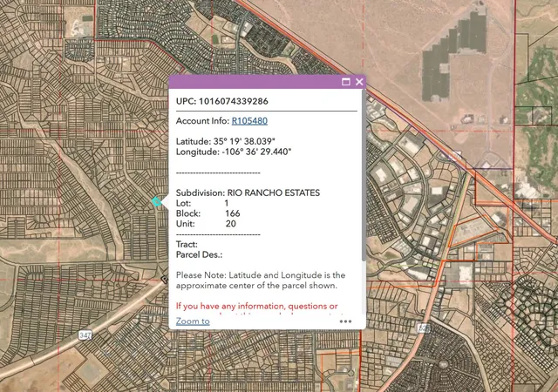Open the popup's three-dot more options menu
Screen dimensions: 558x392
(345, 321)
